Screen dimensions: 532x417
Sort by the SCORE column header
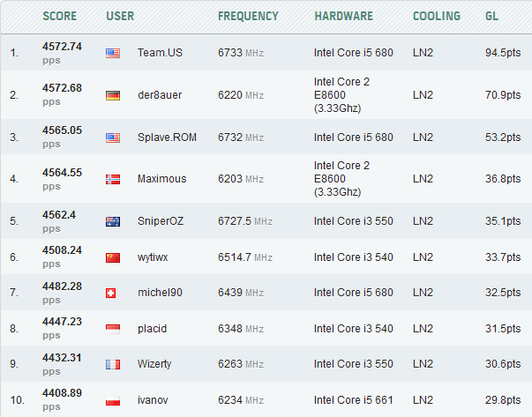point(60,16)
